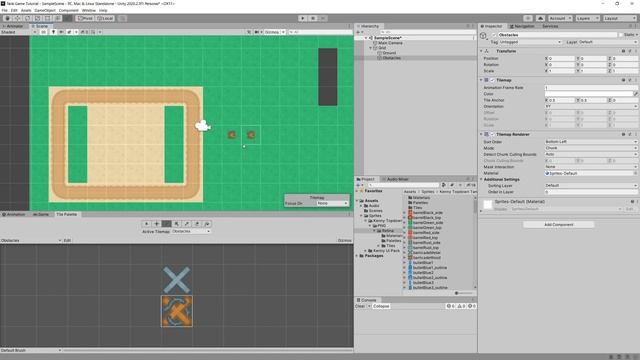Toggle the Tilemap component enabled checkbox
640x360 pixels.
click(492, 80)
